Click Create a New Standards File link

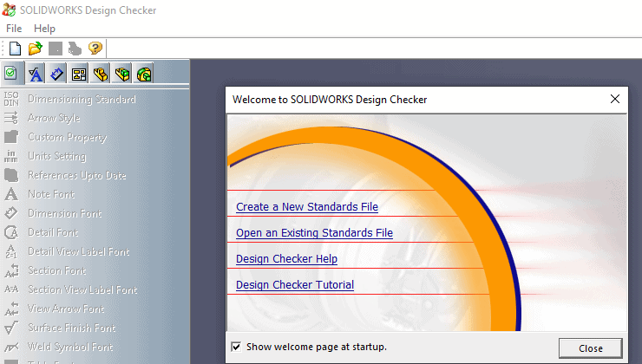(x=307, y=207)
